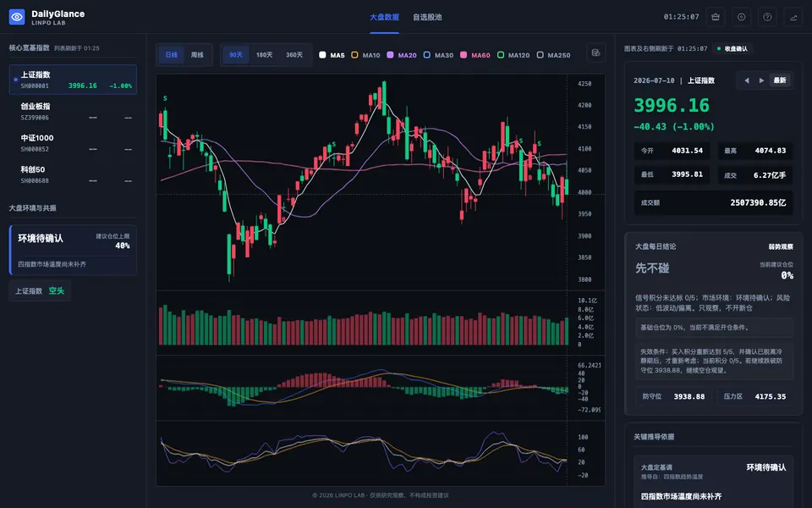Click the hexagon settings icon

tap(742, 17)
